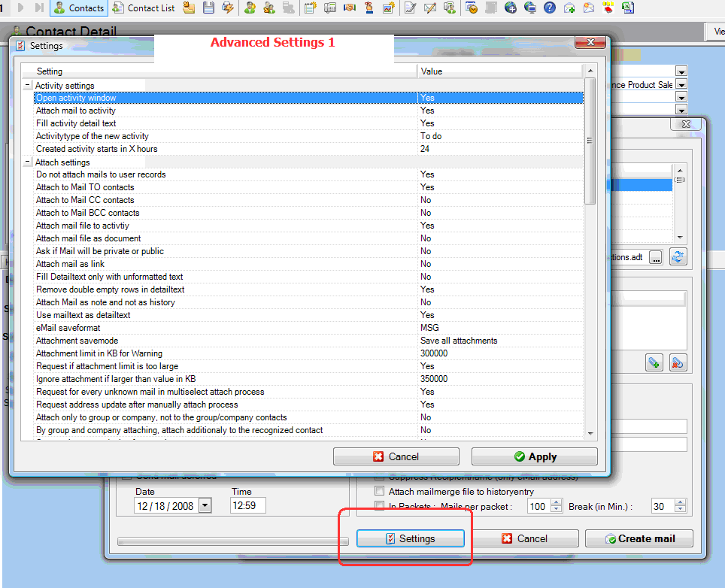
Task: Increase the Mails per packet value
Action: tap(557, 503)
